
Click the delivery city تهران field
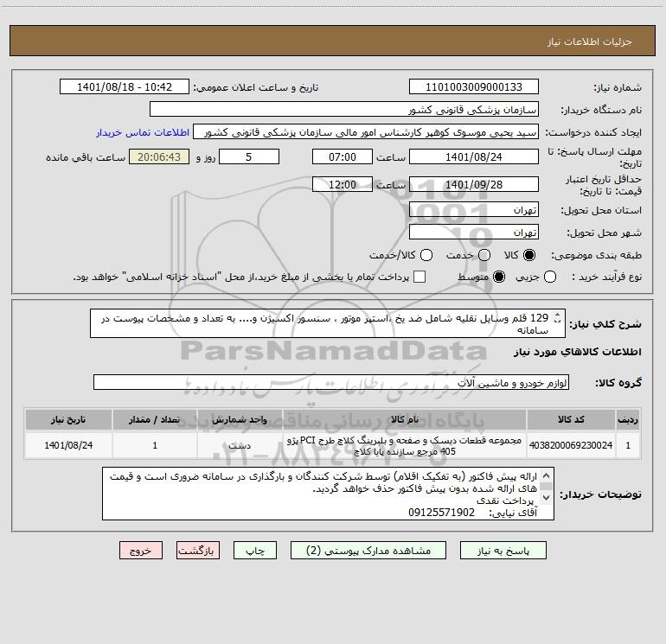click(x=474, y=233)
